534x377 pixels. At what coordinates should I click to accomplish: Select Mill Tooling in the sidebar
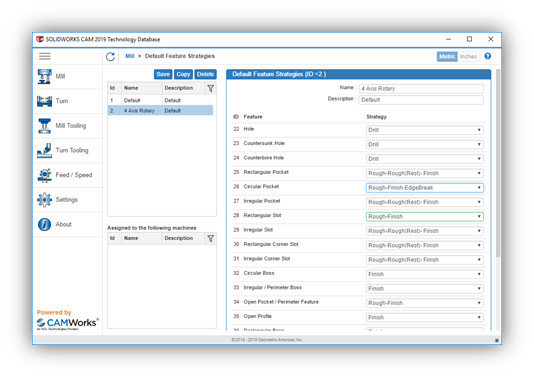click(71, 126)
